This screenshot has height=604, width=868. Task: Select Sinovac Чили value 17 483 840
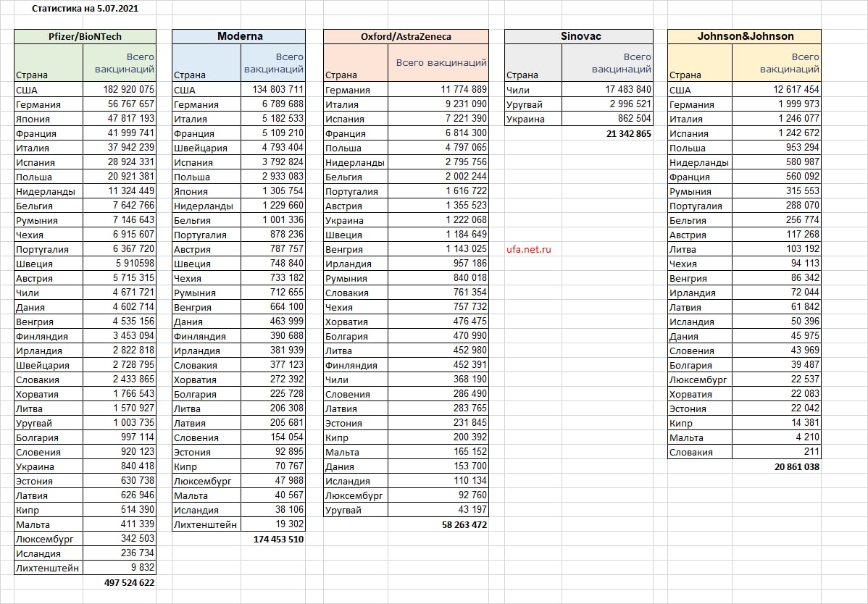coord(607,90)
